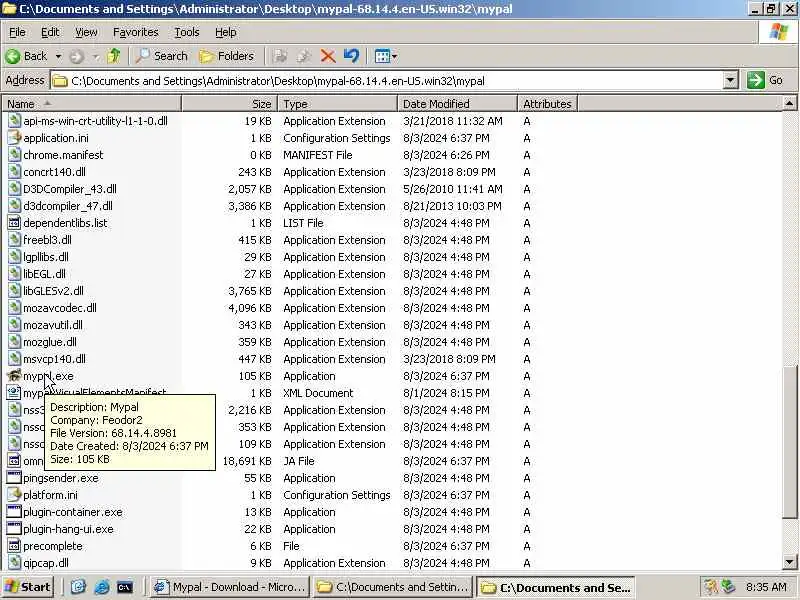The height and width of the screenshot is (600, 800).
Task: Select the pingsender.exe icon
Action: [x=14, y=478]
